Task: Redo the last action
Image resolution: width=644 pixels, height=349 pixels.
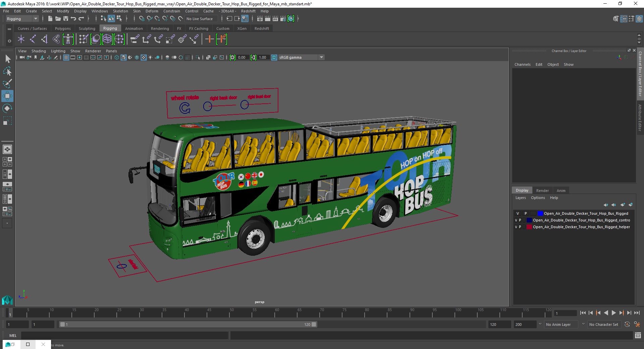Action: click(81, 19)
